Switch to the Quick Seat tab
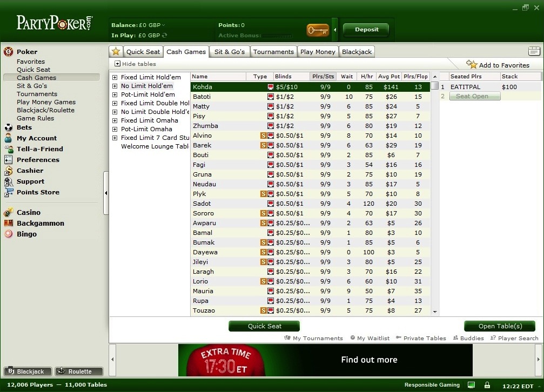Screen dimensions: 544x392 143,52
